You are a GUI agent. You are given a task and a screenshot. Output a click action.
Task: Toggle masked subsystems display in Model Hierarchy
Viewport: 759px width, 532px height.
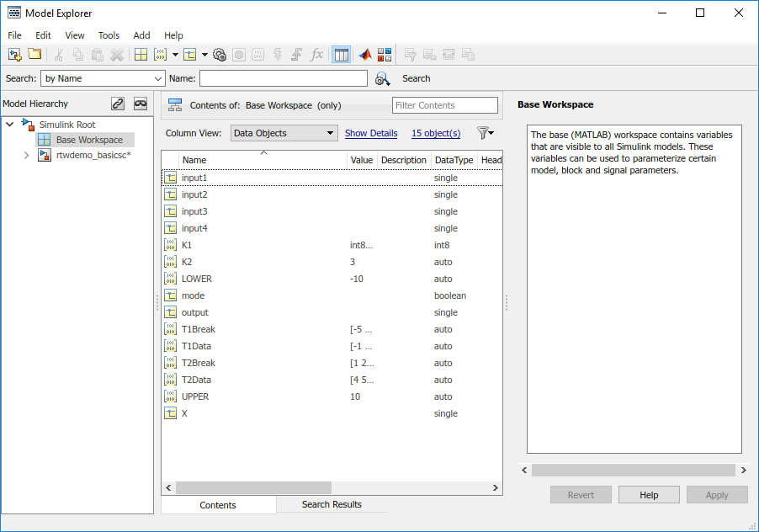(141, 104)
